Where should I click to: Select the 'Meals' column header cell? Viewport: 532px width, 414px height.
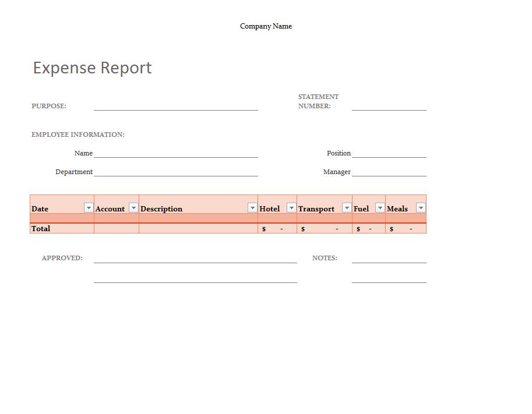406,204
